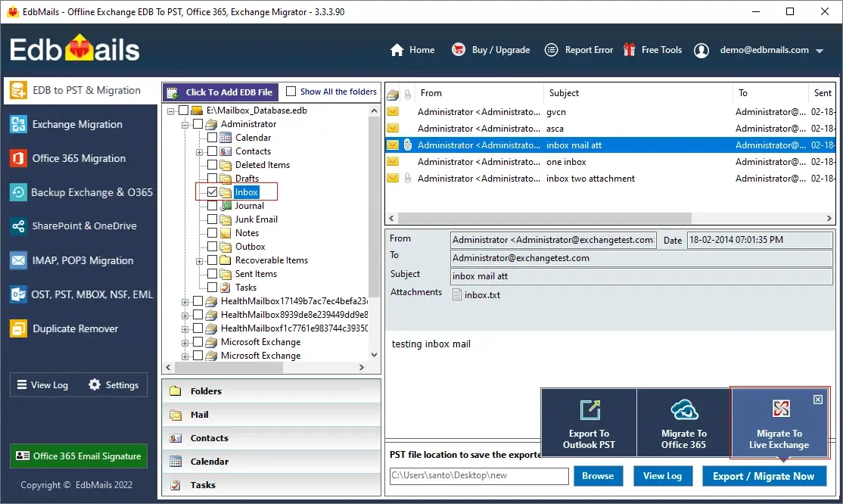Click the Journal folder icon in tree
843x504 pixels.
point(226,206)
